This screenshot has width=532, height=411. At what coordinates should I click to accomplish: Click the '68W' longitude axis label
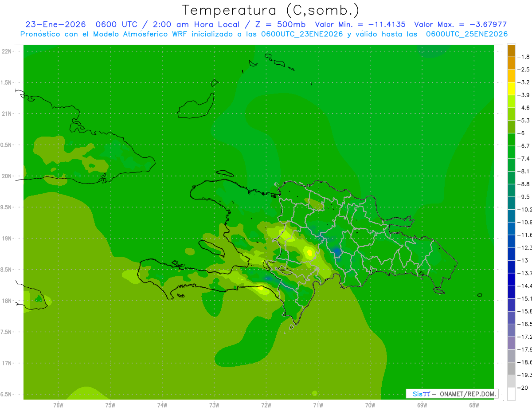coord(473,405)
